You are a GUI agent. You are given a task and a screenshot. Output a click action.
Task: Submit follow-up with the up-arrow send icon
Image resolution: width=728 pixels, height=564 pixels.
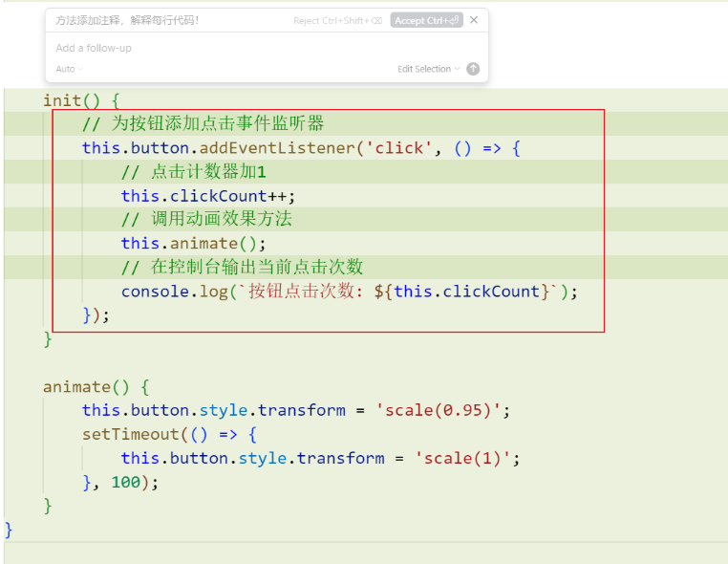click(x=473, y=69)
